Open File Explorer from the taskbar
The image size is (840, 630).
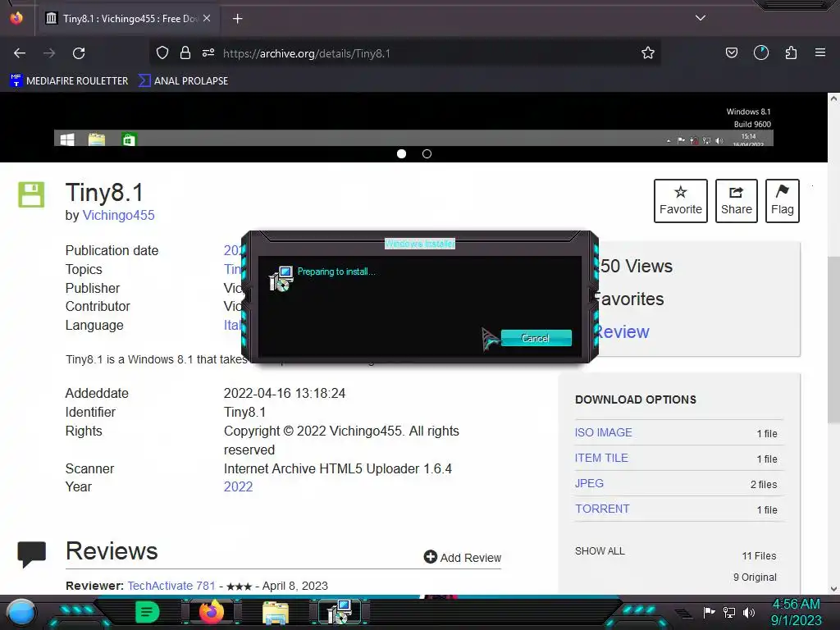(276, 613)
